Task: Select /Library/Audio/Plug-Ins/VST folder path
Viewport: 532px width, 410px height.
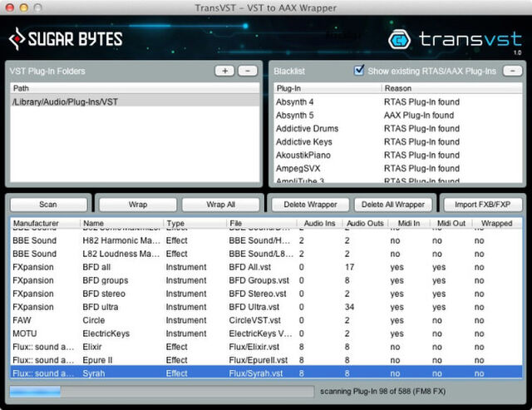Action: (x=65, y=101)
